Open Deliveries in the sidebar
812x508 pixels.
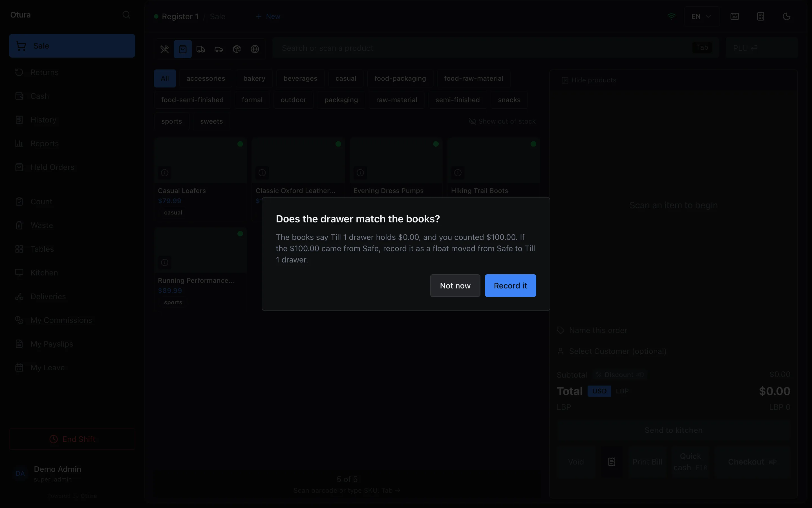(72, 296)
